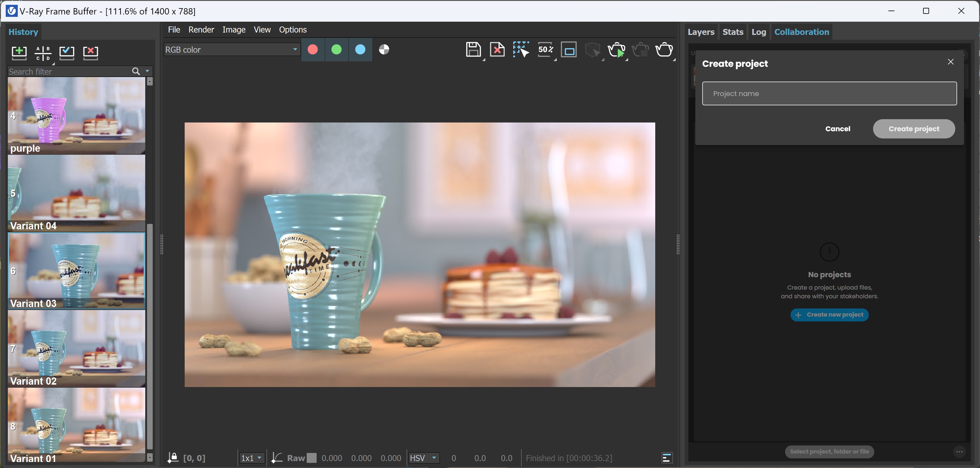Save the rendered image to disk

(x=474, y=50)
